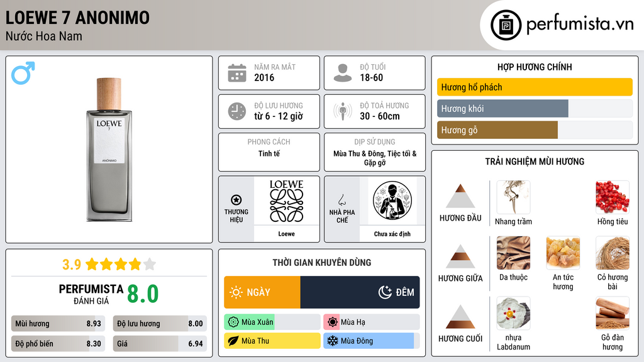The image size is (644, 362).
Task: Click the Mùa Thu & Đông occasion text
Action: [x=375, y=158]
